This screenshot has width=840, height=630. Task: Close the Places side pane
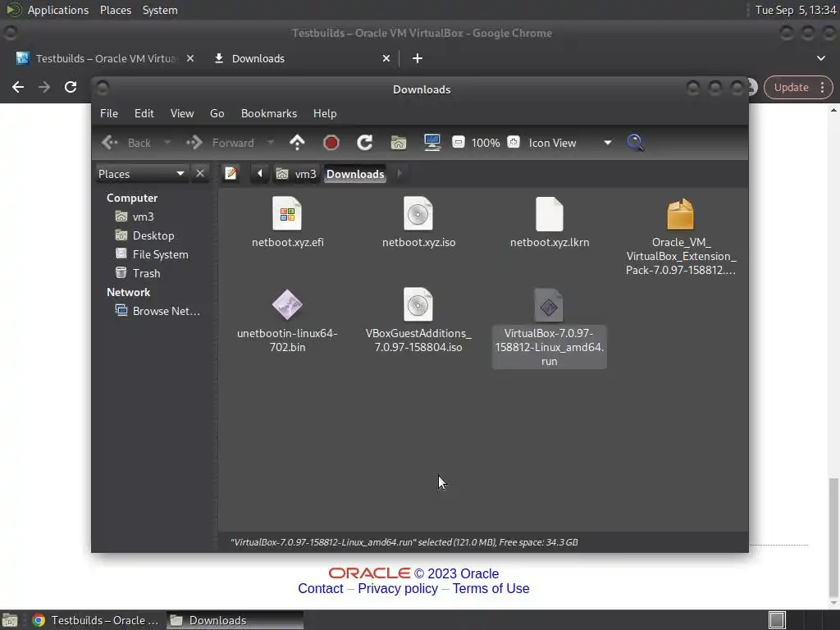pyautogui.click(x=200, y=174)
